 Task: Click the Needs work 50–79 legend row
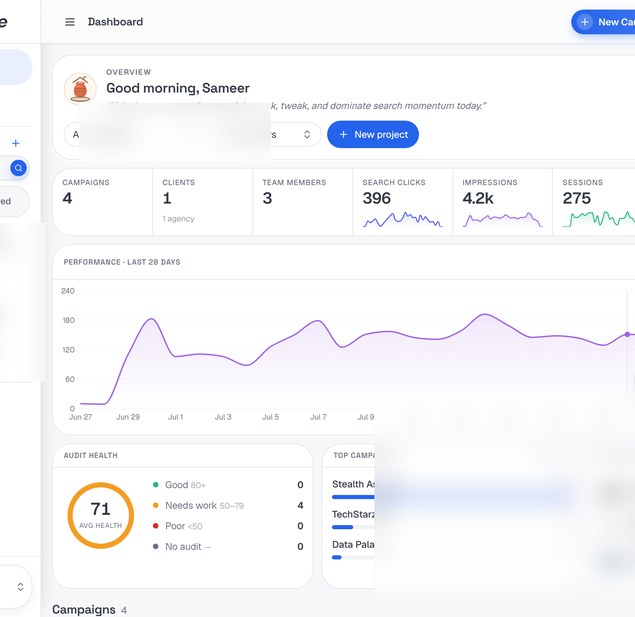tap(228, 505)
